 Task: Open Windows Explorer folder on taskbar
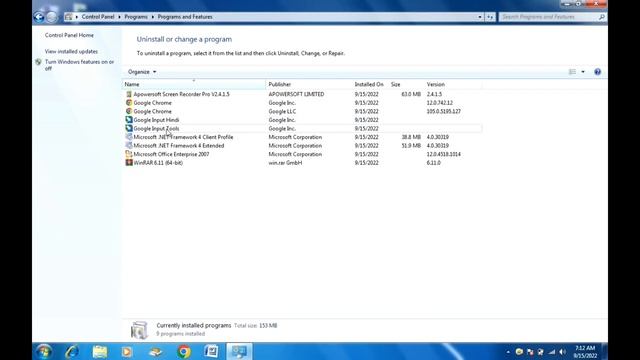pyautogui.click(x=100, y=351)
